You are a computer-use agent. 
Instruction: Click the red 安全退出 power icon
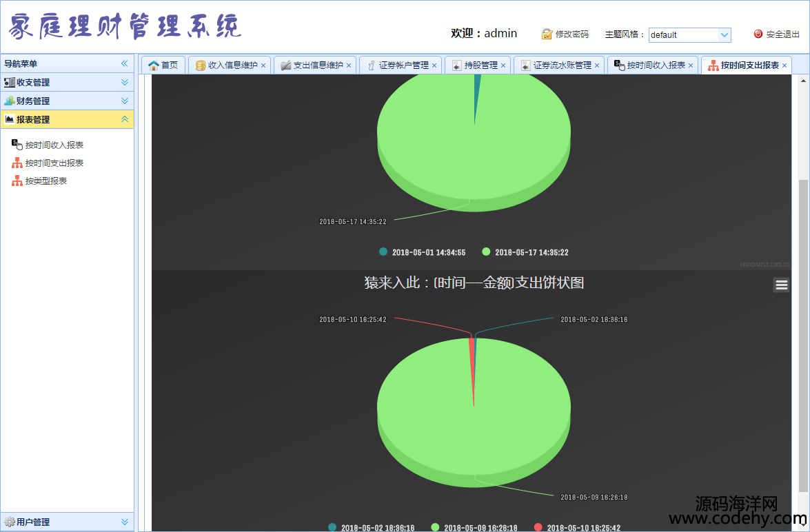758,34
